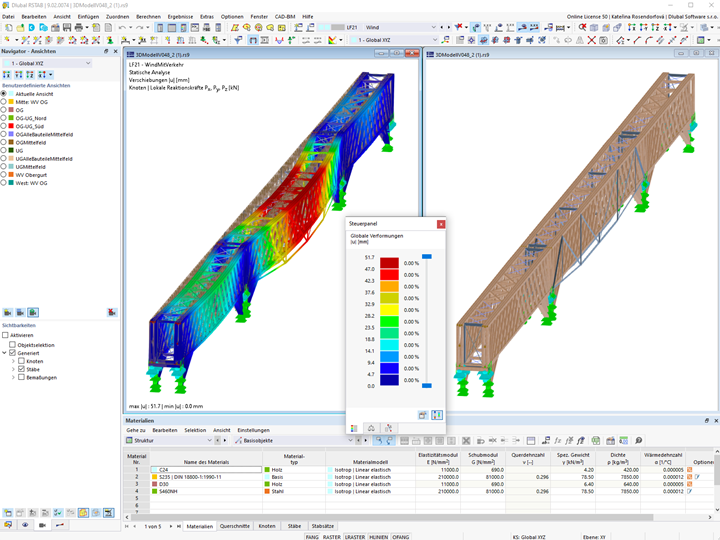This screenshot has height=540, width=720.
Task: Check the Bemaßungen checkbox
Action: point(21,377)
